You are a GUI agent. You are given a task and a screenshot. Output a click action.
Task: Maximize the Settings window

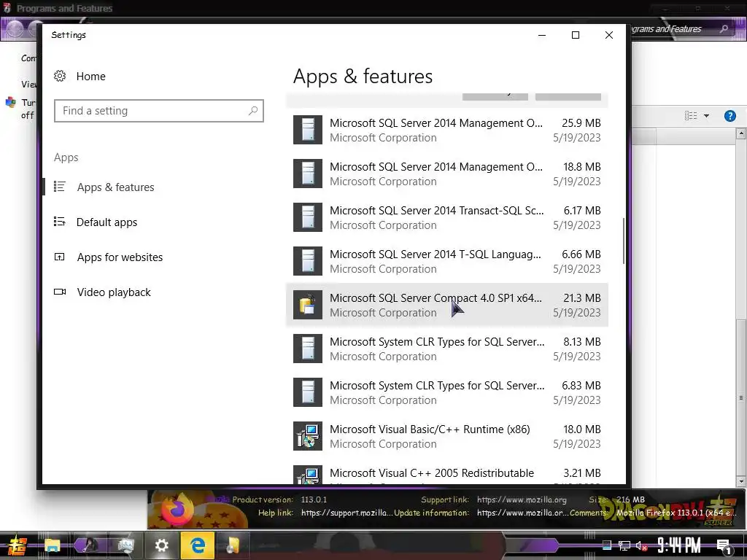pyautogui.click(x=576, y=35)
